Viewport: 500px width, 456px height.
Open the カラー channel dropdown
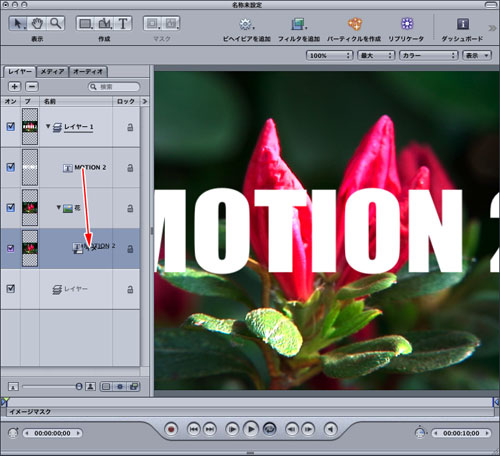tap(428, 55)
